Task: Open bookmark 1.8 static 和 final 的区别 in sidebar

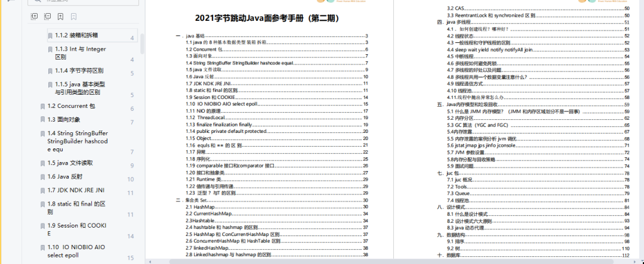Action: click(x=77, y=208)
